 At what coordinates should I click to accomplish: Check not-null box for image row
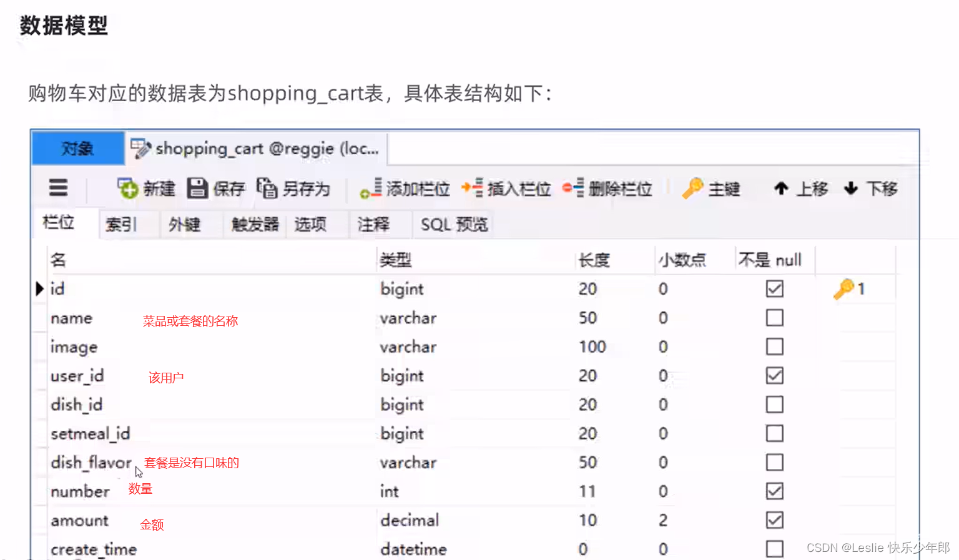(775, 346)
